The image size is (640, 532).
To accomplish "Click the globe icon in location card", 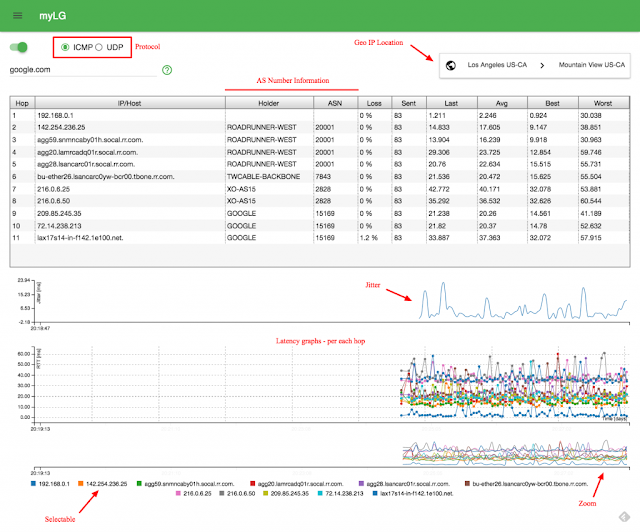I will (x=451, y=65).
